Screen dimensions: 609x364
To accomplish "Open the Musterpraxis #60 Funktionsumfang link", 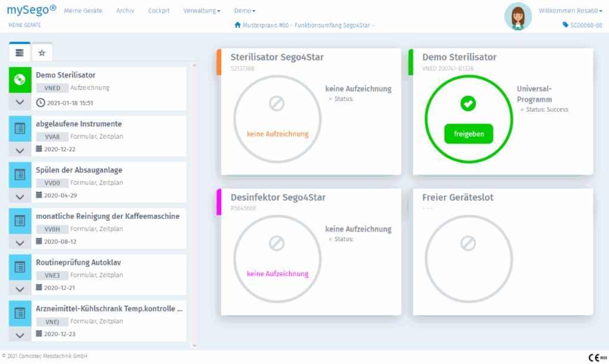I will coord(309,25).
